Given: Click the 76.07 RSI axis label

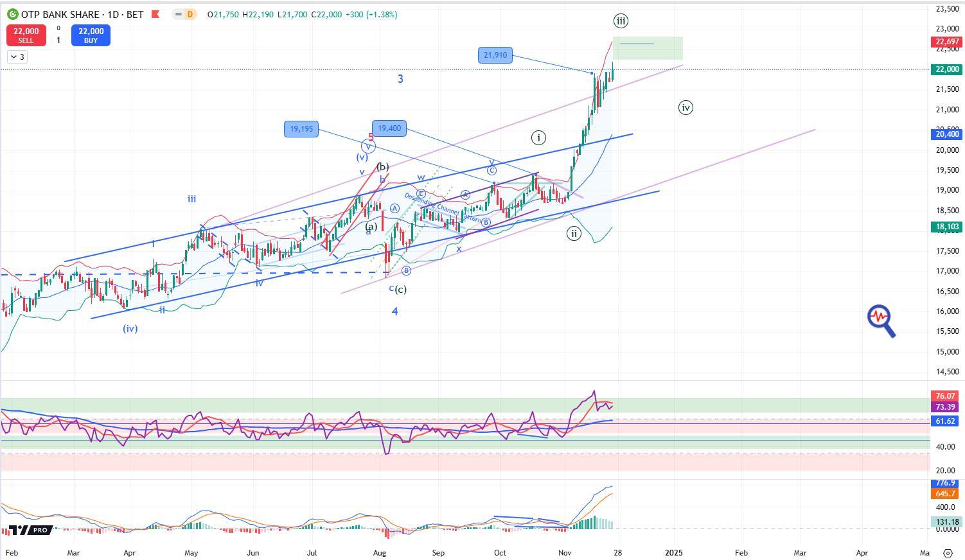Looking at the screenshot, I should click(946, 396).
